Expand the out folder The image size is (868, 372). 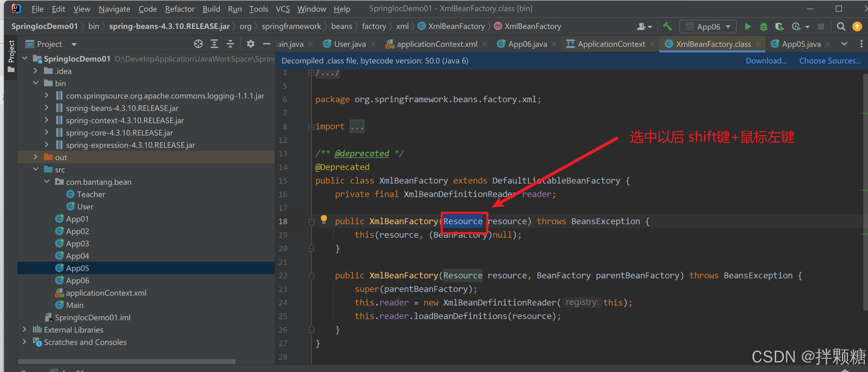(35, 157)
